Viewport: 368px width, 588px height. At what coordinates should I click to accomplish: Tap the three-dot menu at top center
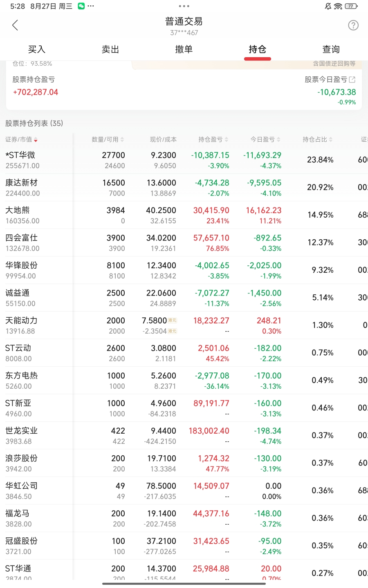(x=184, y=6)
